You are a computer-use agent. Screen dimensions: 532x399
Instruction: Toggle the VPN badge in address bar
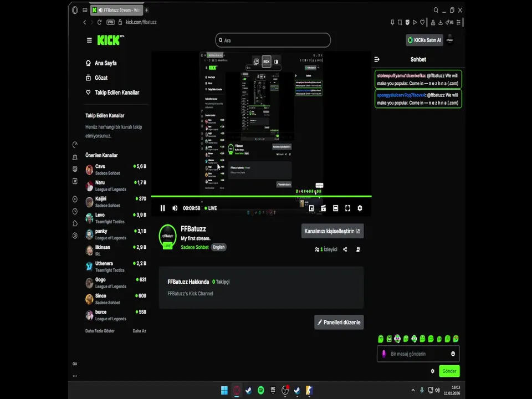(111, 22)
